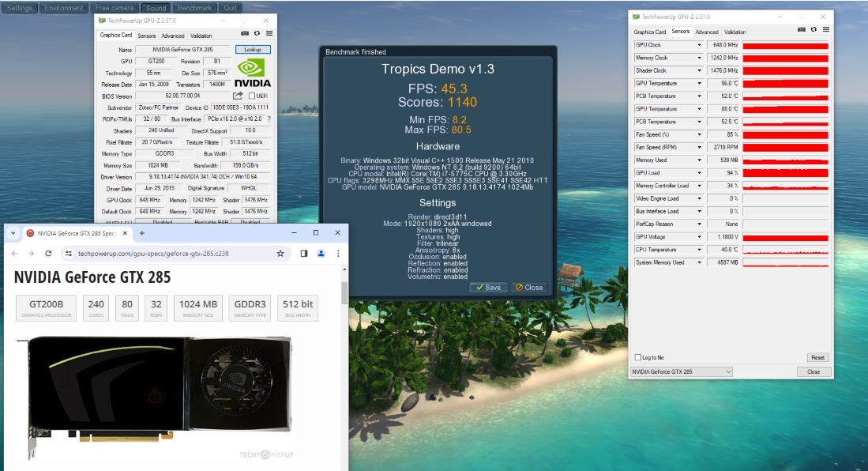Bookmark page with star icon
This screenshot has height=471, width=868.
280,253
